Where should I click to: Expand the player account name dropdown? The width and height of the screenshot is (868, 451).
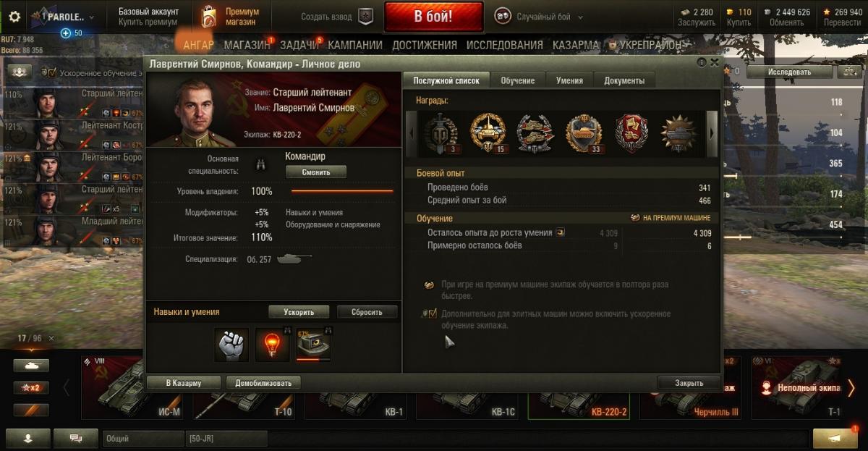pyautogui.click(x=91, y=17)
